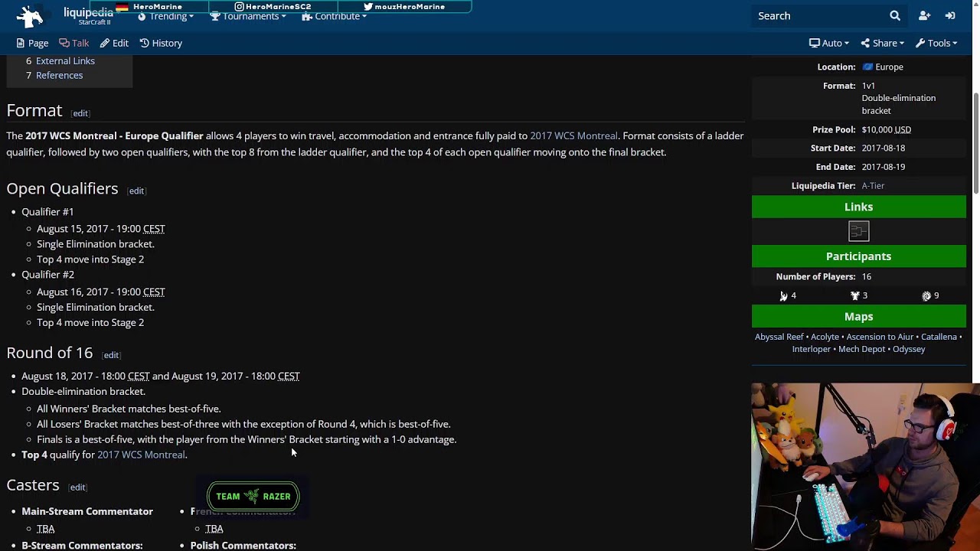
Task: Open the A-Tier Liquipedia Tier link
Action: point(873,186)
